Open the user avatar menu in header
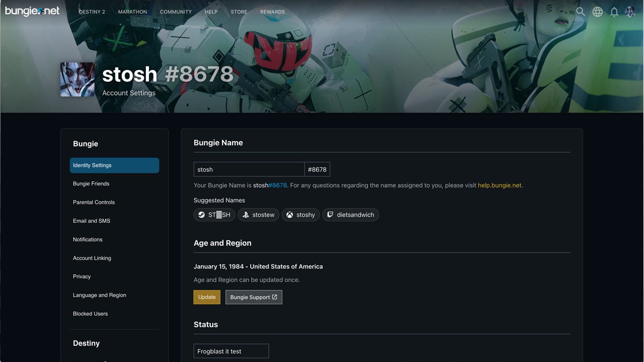 pos(630,12)
